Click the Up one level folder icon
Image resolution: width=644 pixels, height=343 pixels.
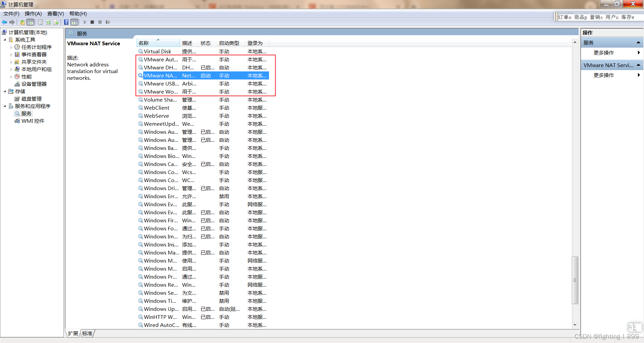(x=22, y=22)
